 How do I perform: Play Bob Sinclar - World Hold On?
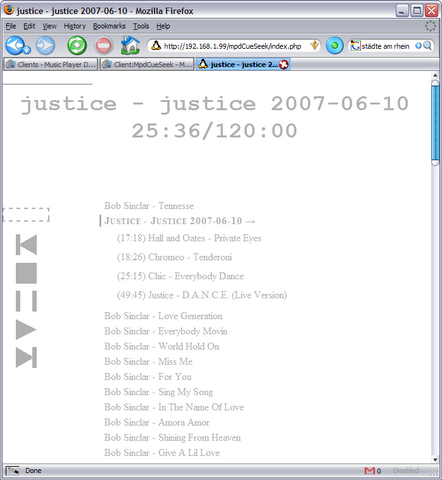[162, 346]
